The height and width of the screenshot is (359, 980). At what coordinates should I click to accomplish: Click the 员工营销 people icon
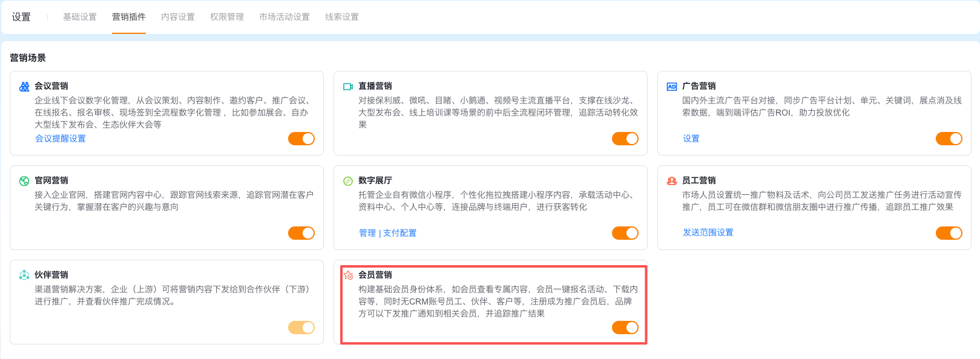point(672,181)
